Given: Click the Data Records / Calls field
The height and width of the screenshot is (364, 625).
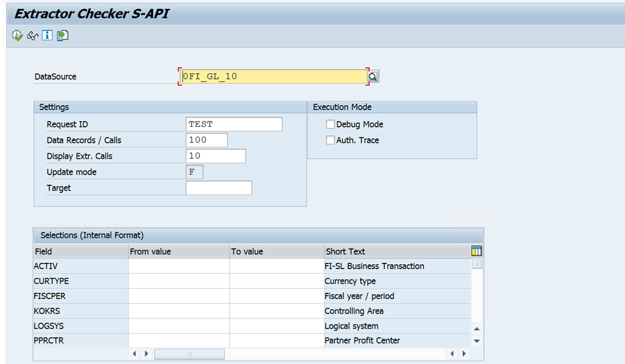Looking at the screenshot, I should (206, 140).
